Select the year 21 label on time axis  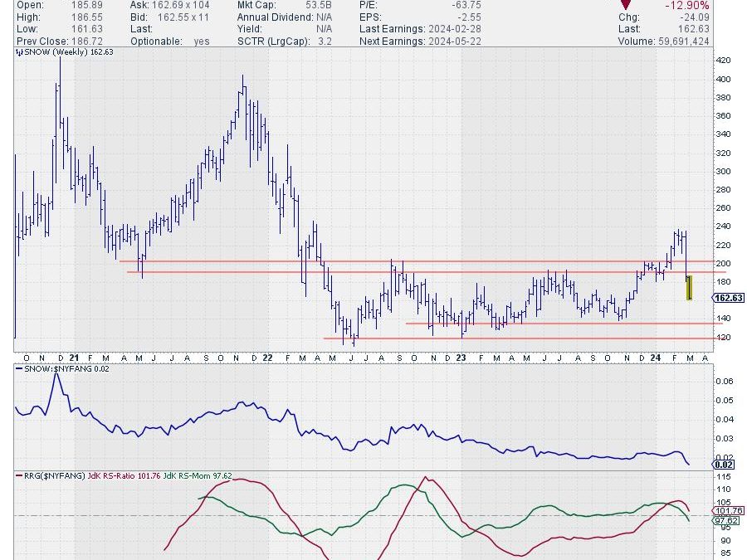tap(74, 358)
